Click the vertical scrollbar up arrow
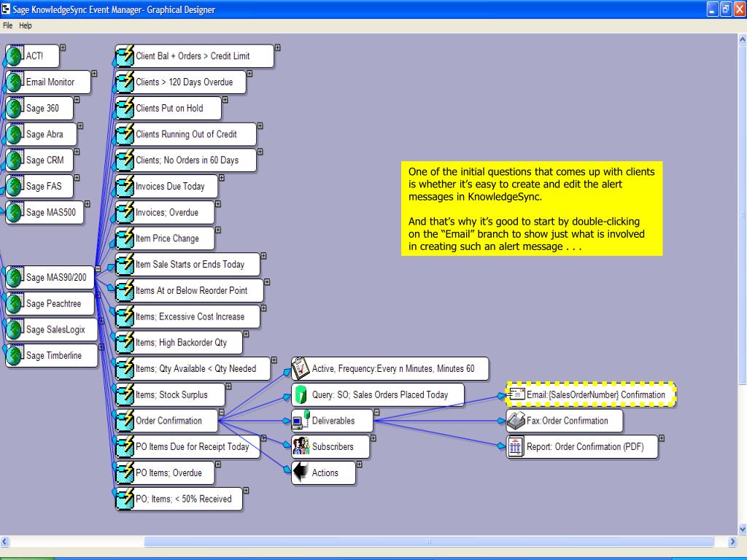 pyautogui.click(x=742, y=40)
